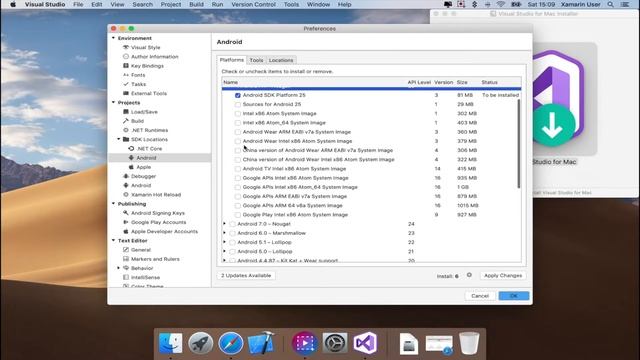640x360 pixels.
Task: Select Build hammer icon in sidebar
Action: tap(126, 121)
